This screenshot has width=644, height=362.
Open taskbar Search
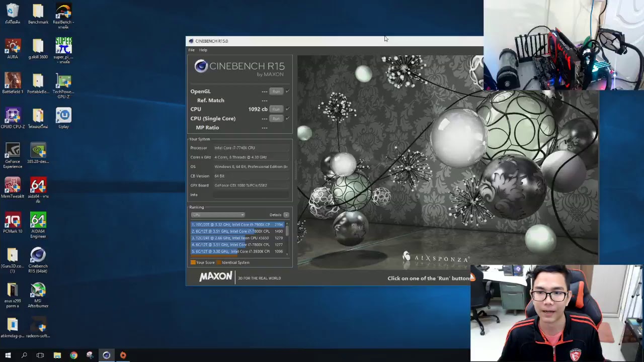coord(24,355)
